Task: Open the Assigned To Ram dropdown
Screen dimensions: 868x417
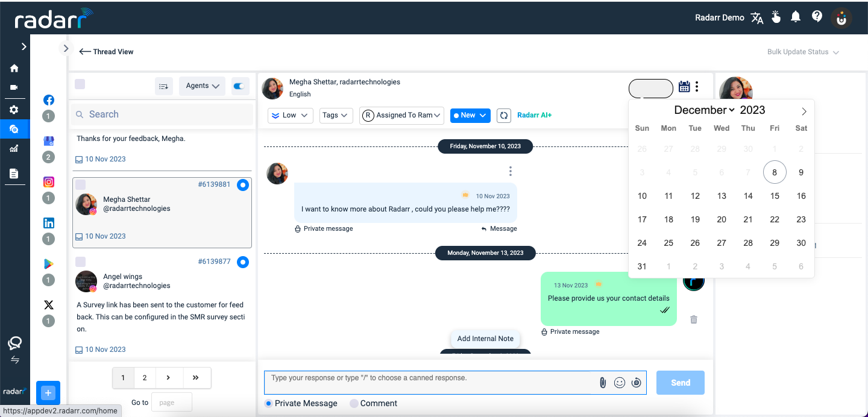Action: pyautogui.click(x=402, y=115)
